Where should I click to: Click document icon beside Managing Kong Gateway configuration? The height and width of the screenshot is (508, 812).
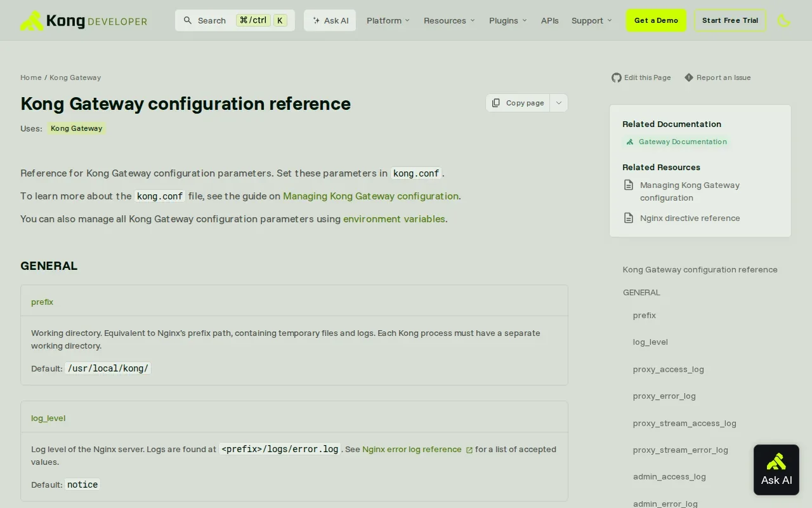(629, 185)
